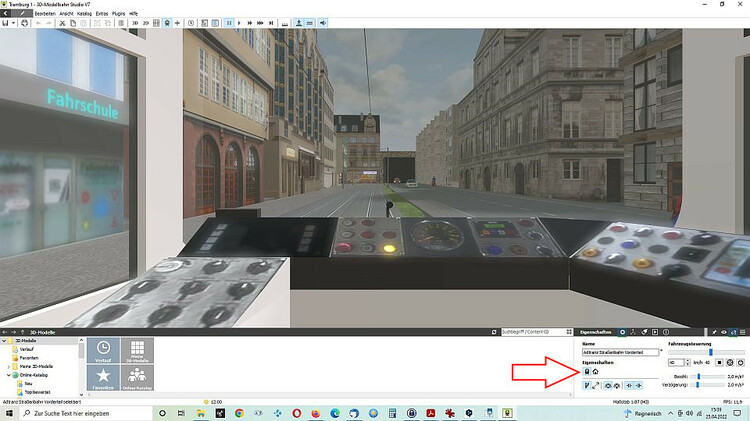Image resolution: width=750 pixels, height=421 pixels.
Task: Click catalog navigation up arrow
Action: point(22,332)
